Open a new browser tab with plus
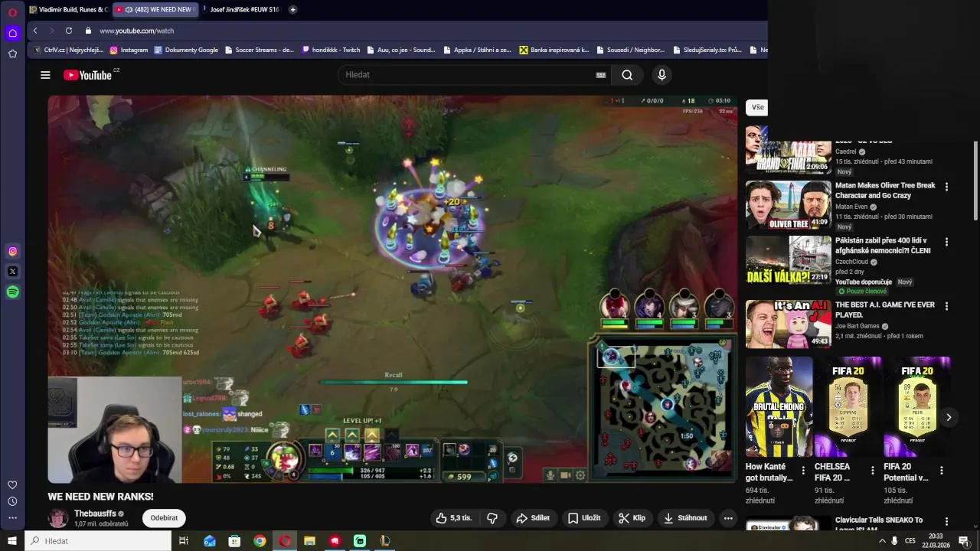The height and width of the screenshot is (551, 980). (292, 10)
